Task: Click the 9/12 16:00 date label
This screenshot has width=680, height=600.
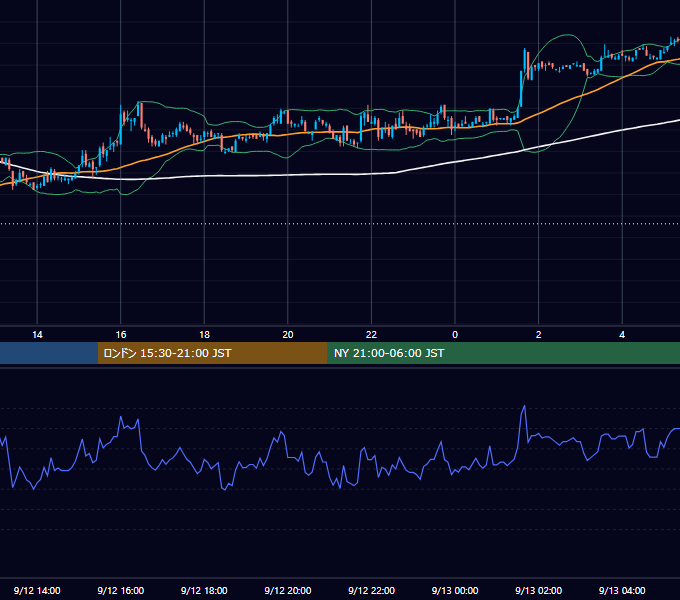Action: [121, 590]
